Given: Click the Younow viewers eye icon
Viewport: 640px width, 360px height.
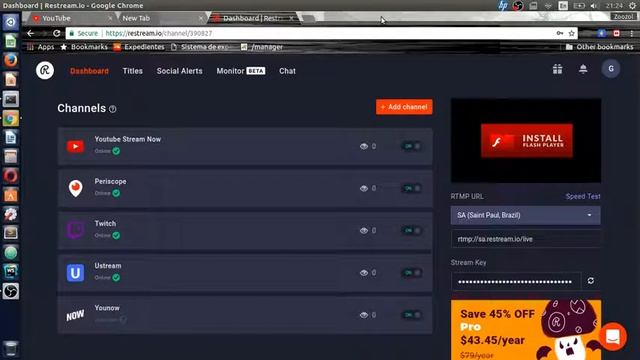Looking at the screenshot, I should (364, 315).
